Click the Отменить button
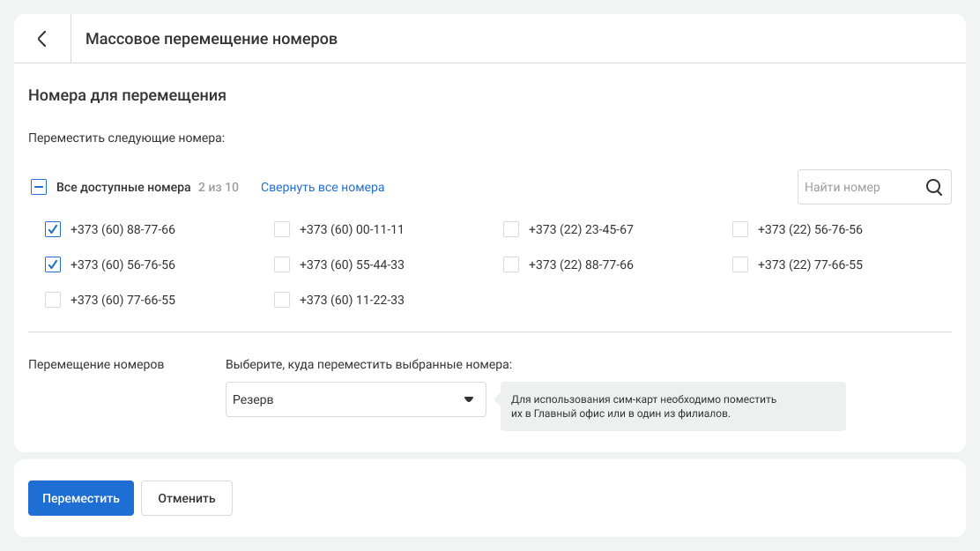 point(186,498)
